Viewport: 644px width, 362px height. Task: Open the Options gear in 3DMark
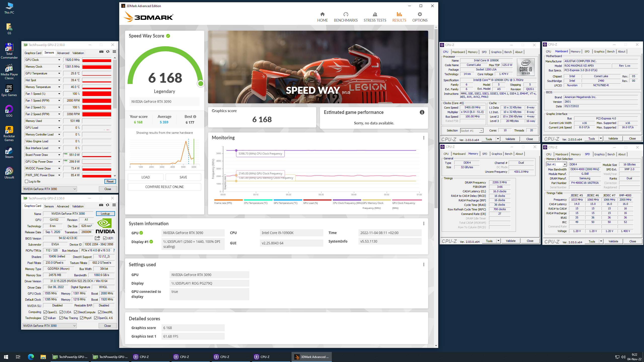(x=420, y=17)
